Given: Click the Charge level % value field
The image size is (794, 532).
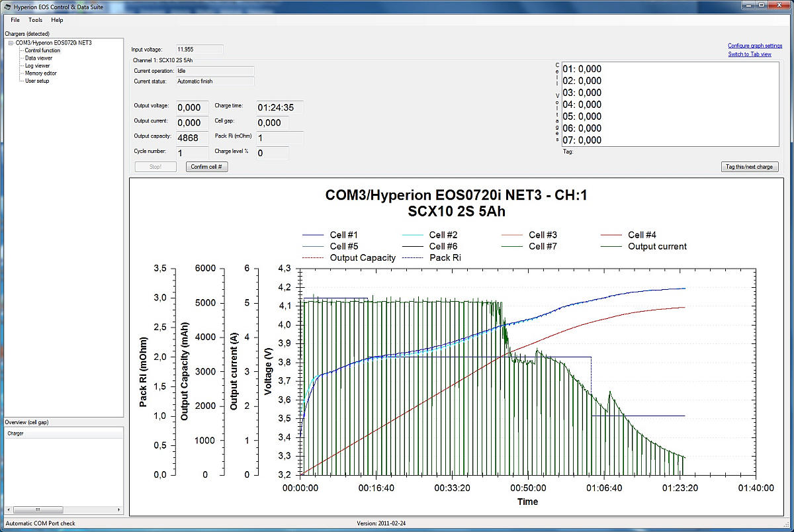Looking at the screenshot, I should click(272, 153).
